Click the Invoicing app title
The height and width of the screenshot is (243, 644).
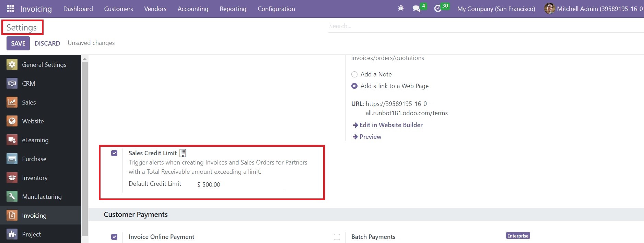pyautogui.click(x=36, y=9)
